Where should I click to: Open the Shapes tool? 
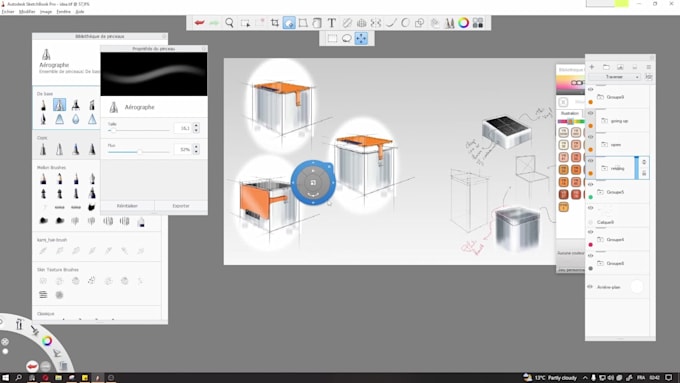point(419,23)
